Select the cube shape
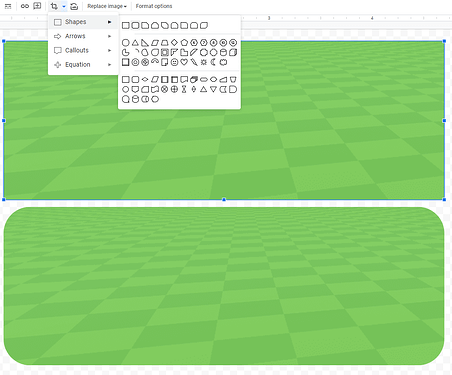This screenshot has height=375, width=452. (x=233, y=52)
